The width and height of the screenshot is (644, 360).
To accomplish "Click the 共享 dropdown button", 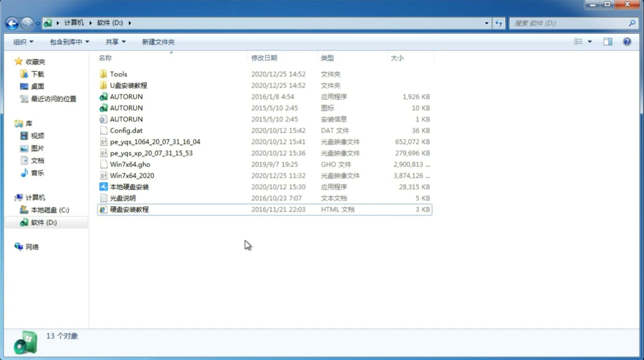I will click(x=115, y=42).
